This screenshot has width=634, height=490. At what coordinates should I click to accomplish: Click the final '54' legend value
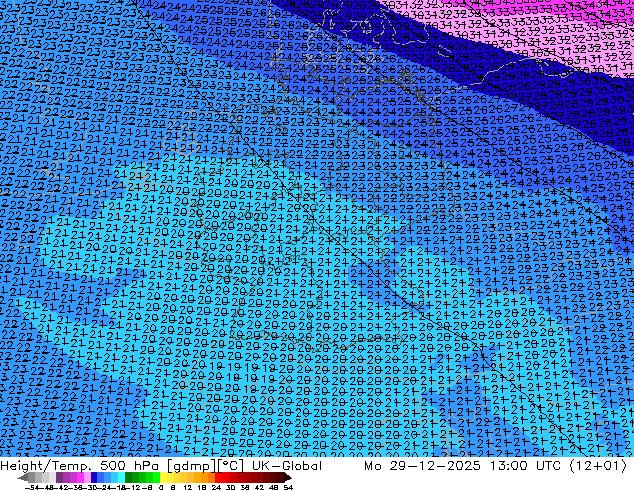288,488
